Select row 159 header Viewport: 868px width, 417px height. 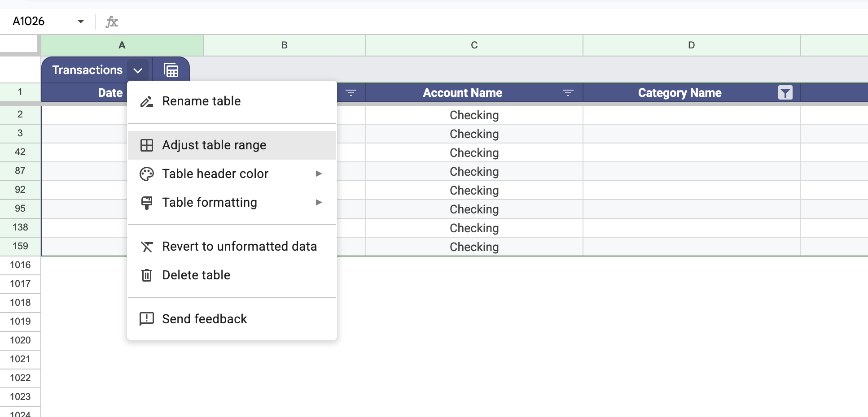[x=20, y=246]
